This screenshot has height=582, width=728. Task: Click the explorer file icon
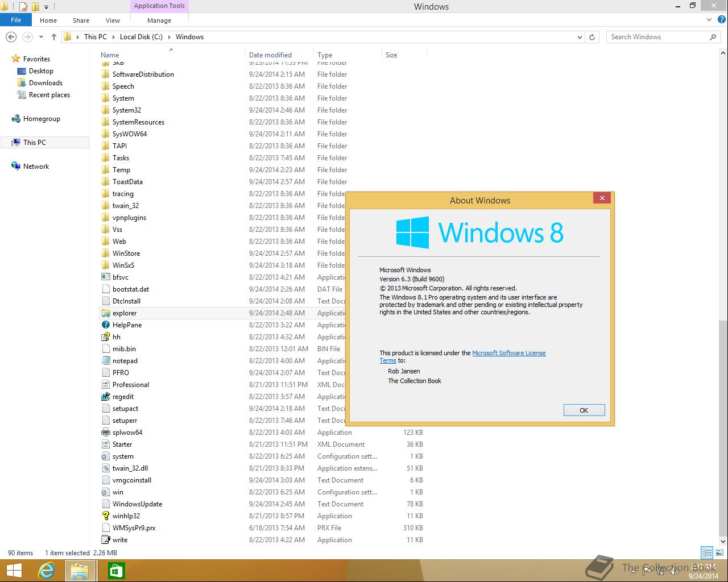point(105,313)
